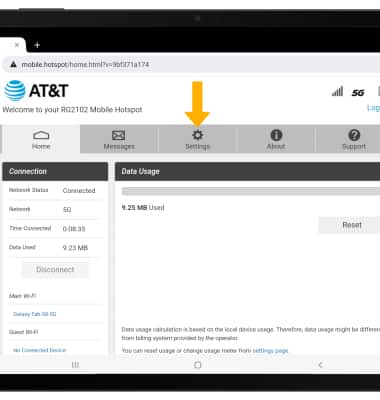Open a new browser tab with plus
Screen dimensions: 380x400
37,45
